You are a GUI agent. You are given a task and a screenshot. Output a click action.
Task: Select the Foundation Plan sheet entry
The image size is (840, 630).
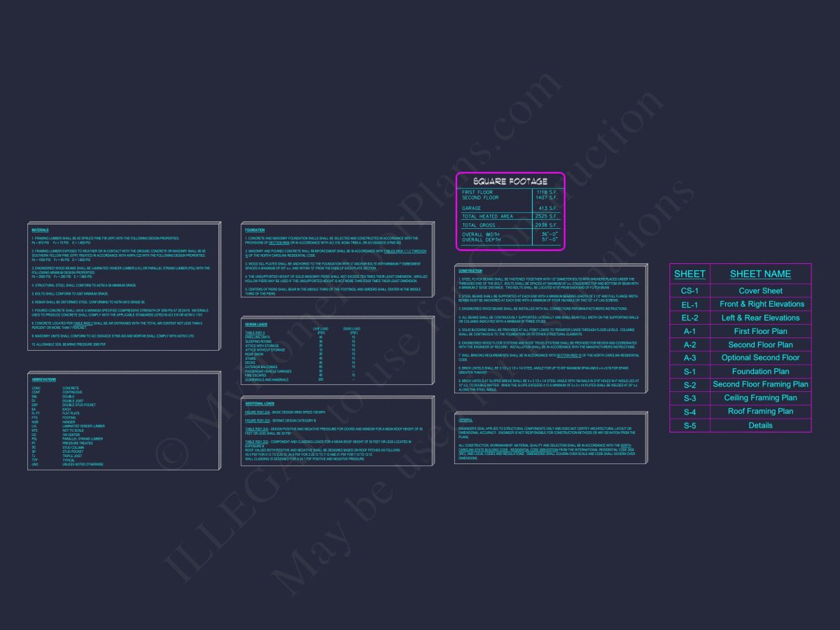point(760,371)
